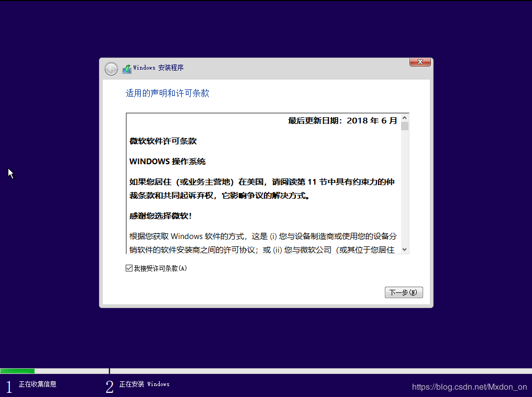Click the 下一步 (Next) button

[403, 292]
